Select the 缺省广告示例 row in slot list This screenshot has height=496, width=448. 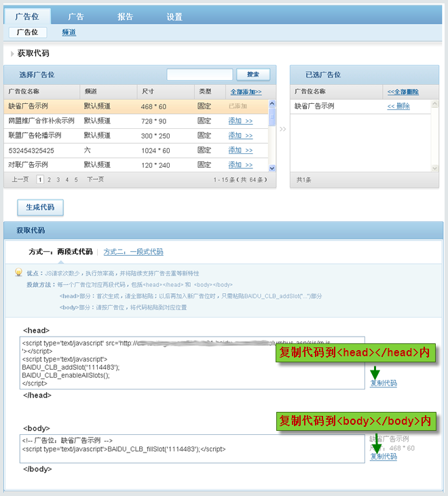tap(136, 107)
